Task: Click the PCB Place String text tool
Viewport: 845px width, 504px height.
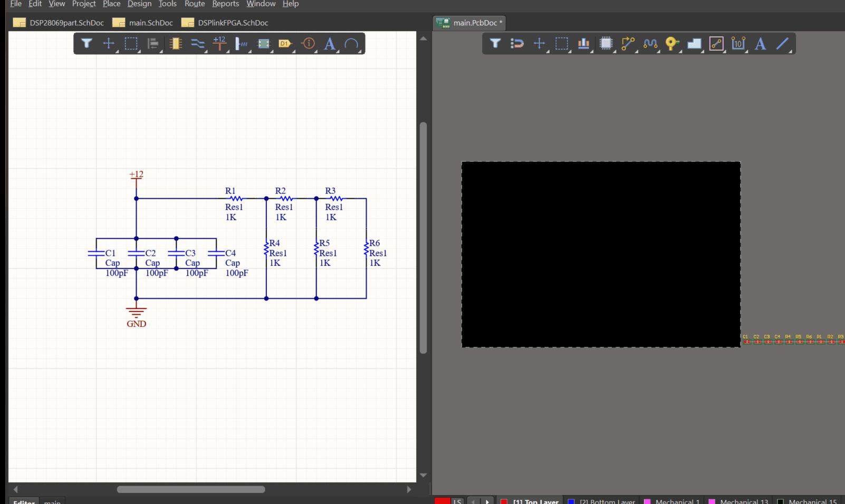Action: 760,44
